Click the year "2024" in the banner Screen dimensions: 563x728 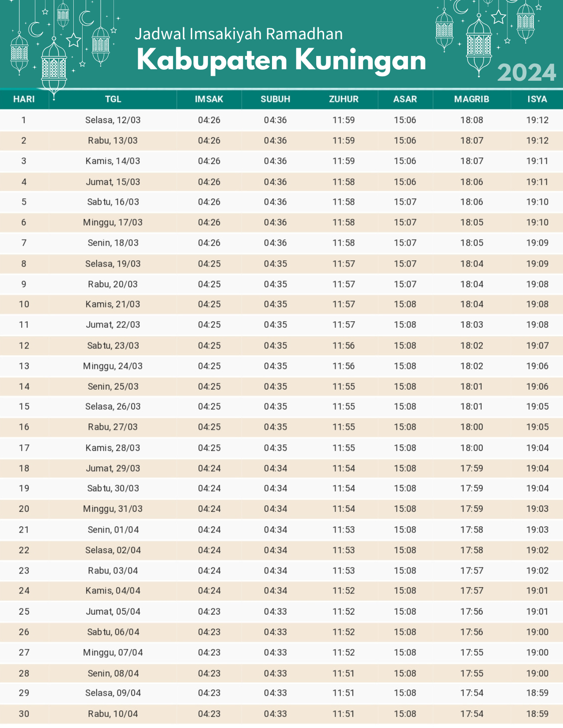527,72
